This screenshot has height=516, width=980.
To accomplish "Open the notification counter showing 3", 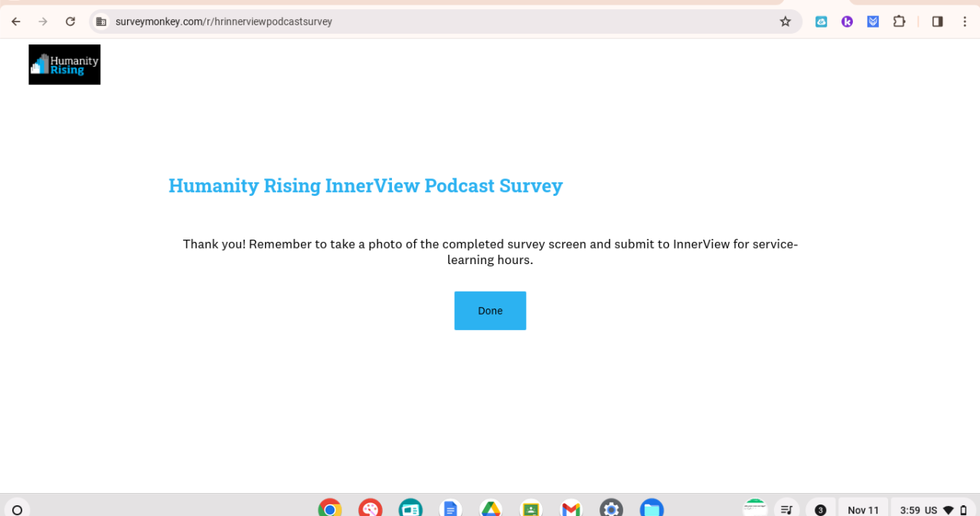I will click(x=821, y=510).
